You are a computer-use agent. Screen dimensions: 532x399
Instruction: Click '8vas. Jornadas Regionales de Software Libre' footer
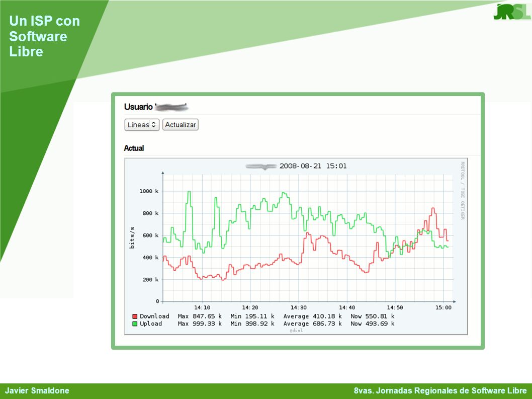click(x=440, y=391)
